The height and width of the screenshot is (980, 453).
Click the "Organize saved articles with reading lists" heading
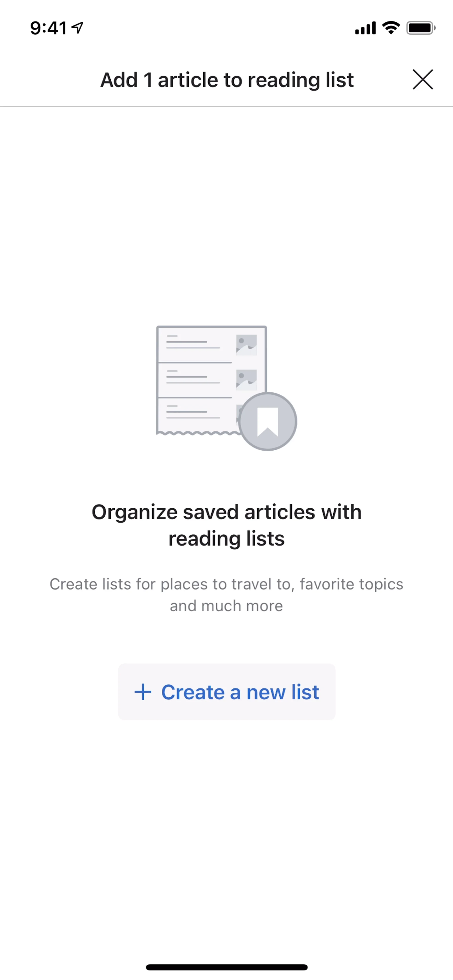(x=227, y=525)
